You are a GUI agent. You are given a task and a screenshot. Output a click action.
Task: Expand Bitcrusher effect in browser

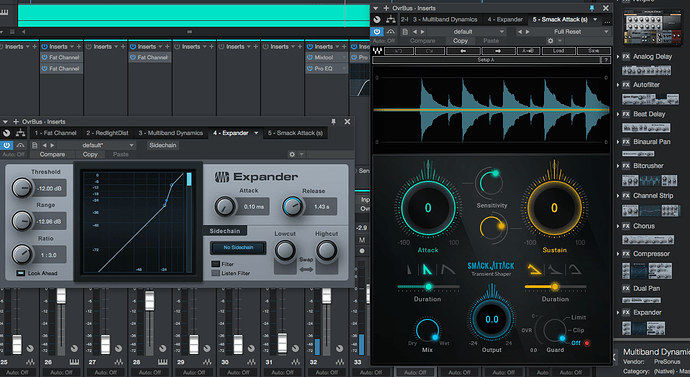click(618, 166)
